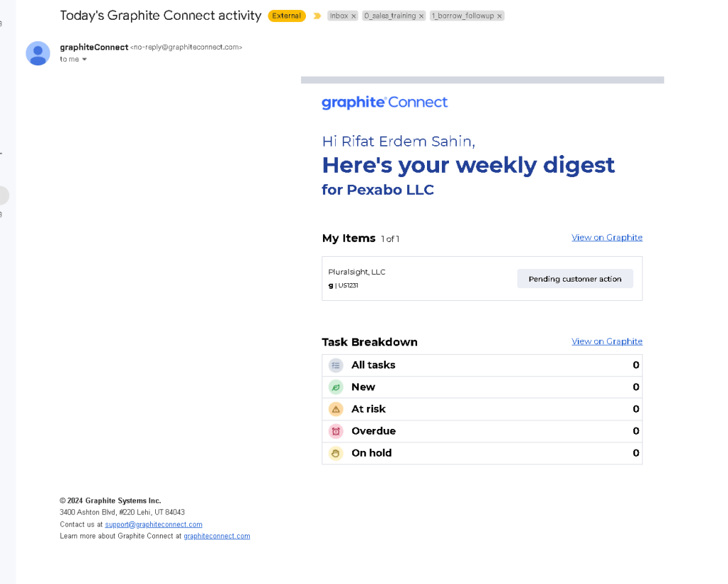Click the support@graphiteconnect.com email link
Screen dimensions: 728x584
(x=154, y=524)
